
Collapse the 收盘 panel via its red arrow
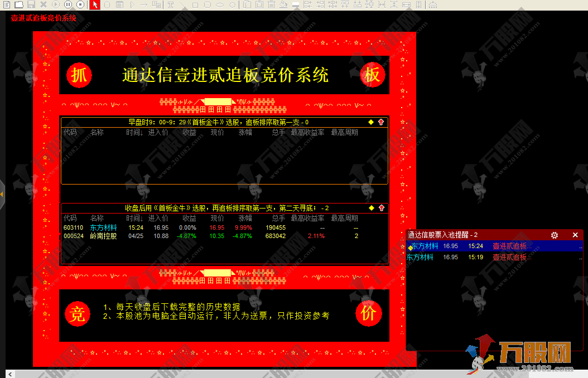(382, 207)
